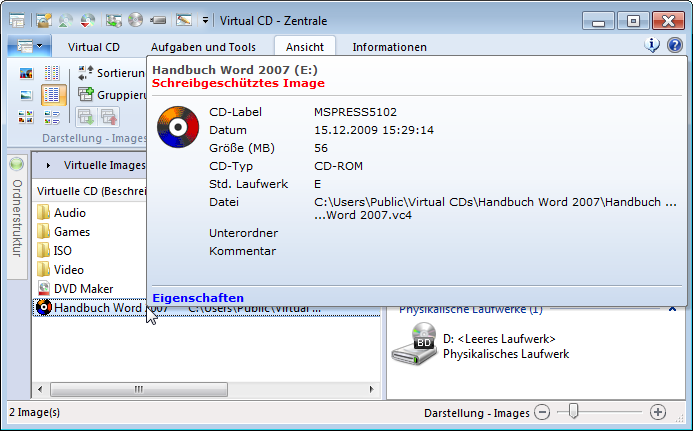The height and width of the screenshot is (431, 693).
Task: Click the Video folder icon
Action: pos(43,269)
